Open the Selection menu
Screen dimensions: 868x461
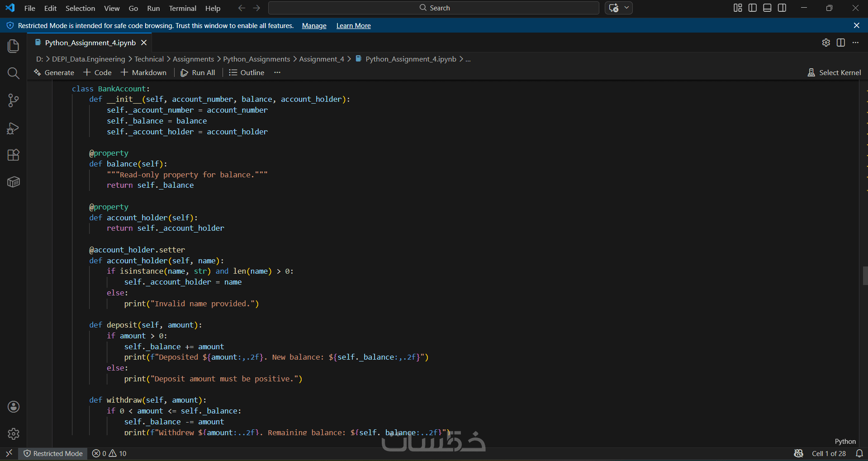[x=80, y=8]
